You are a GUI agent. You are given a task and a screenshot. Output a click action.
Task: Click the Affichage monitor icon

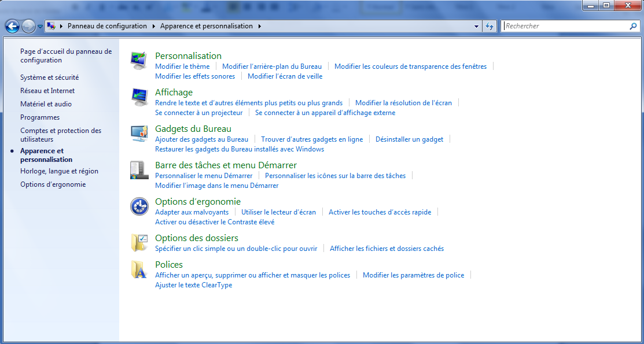139,97
